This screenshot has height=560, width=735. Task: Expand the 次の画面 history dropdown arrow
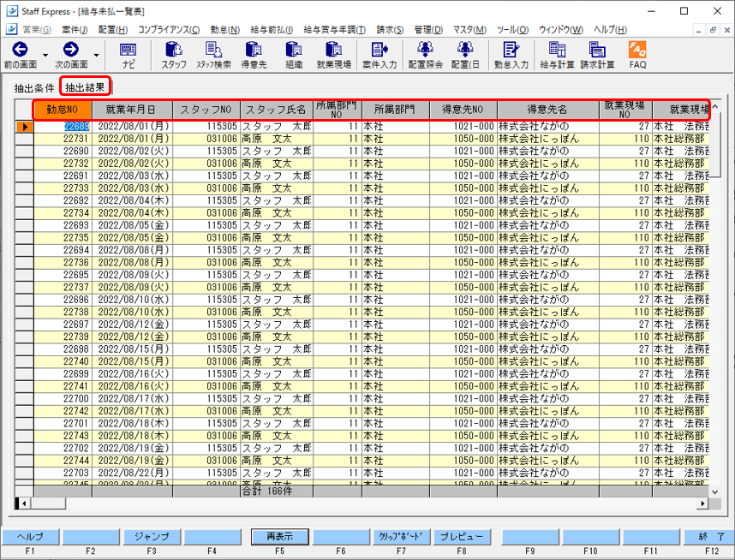pyautogui.click(x=96, y=56)
